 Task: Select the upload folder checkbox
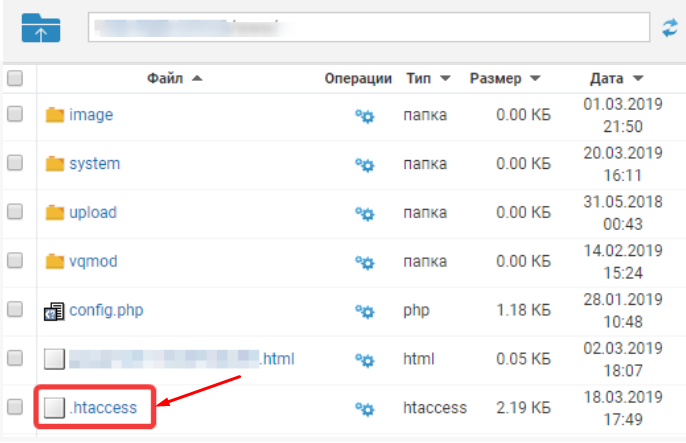(15, 212)
